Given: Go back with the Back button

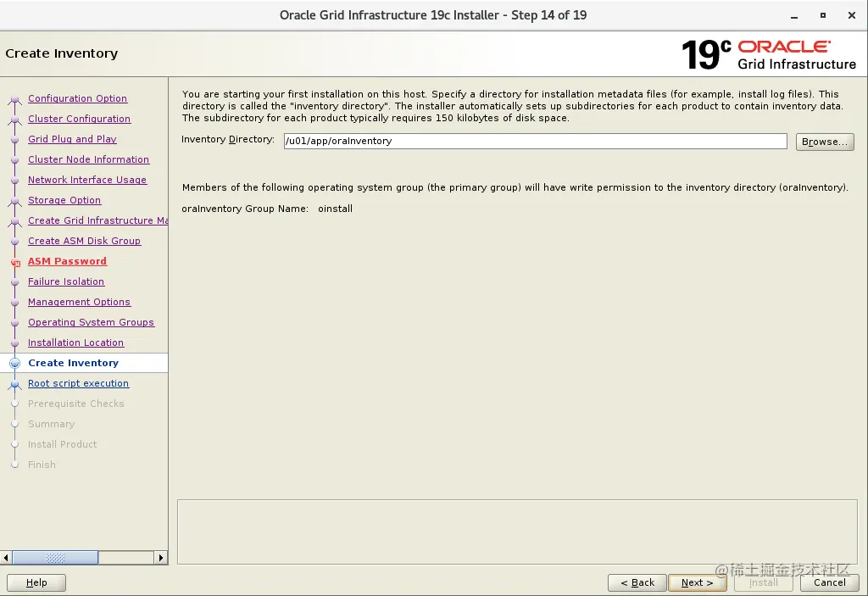Looking at the screenshot, I should 637,582.
